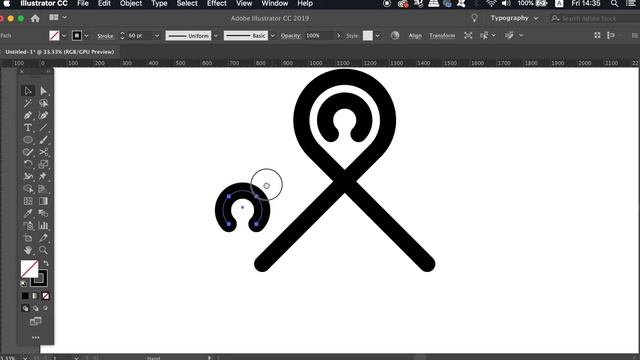
Task: Apply Gradient mode button
Action: point(36,296)
